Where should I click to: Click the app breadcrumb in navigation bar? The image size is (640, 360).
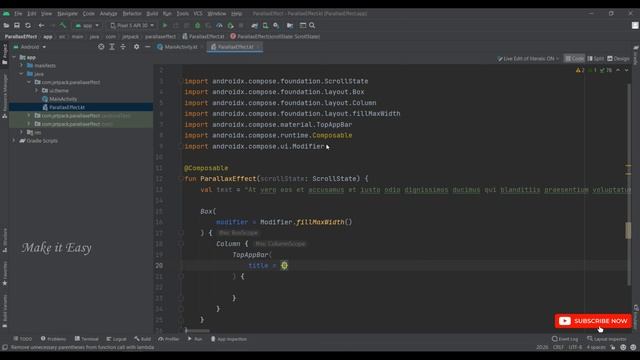48,36
